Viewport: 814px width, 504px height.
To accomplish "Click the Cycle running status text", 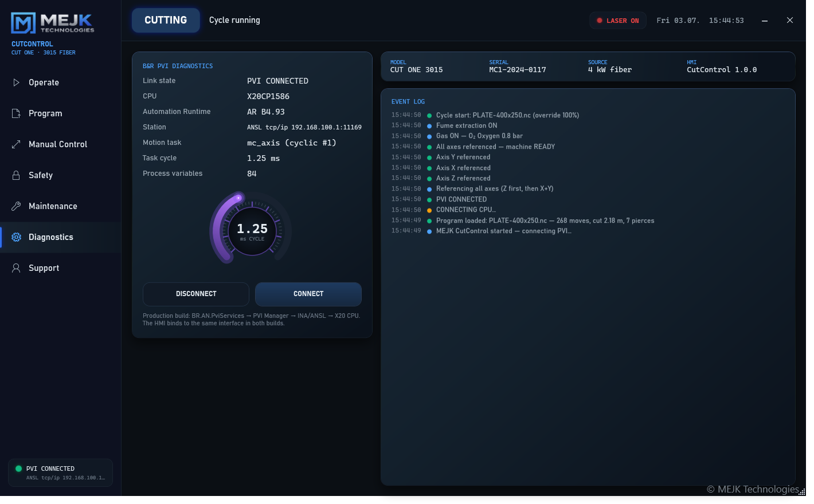I will [234, 20].
